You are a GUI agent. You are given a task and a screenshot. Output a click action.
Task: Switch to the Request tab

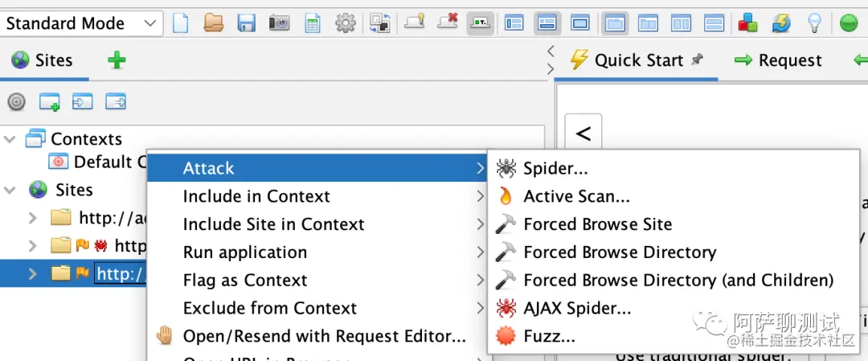[x=778, y=59]
